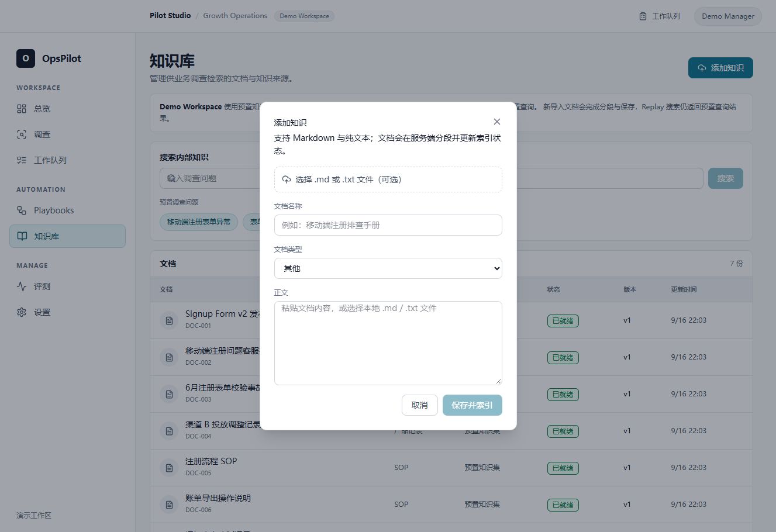Click the 添加知识 button on page
The height and width of the screenshot is (532, 776).
click(x=720, y=68)
